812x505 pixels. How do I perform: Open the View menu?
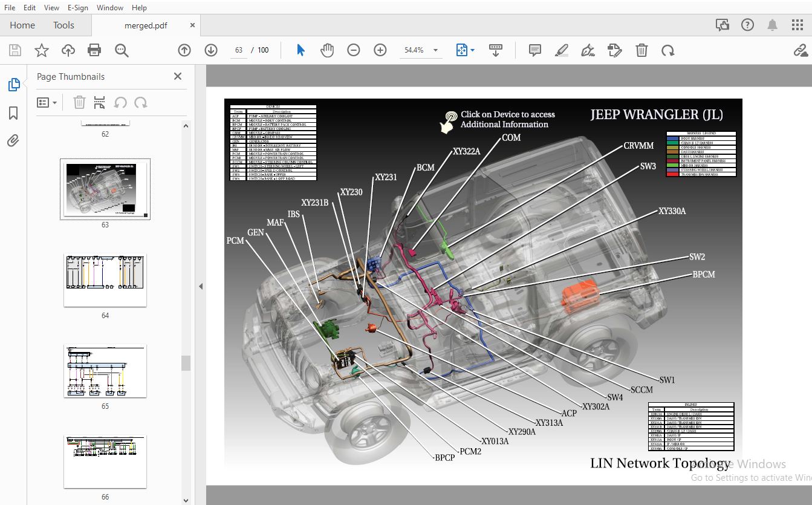[x=51, y=8]
